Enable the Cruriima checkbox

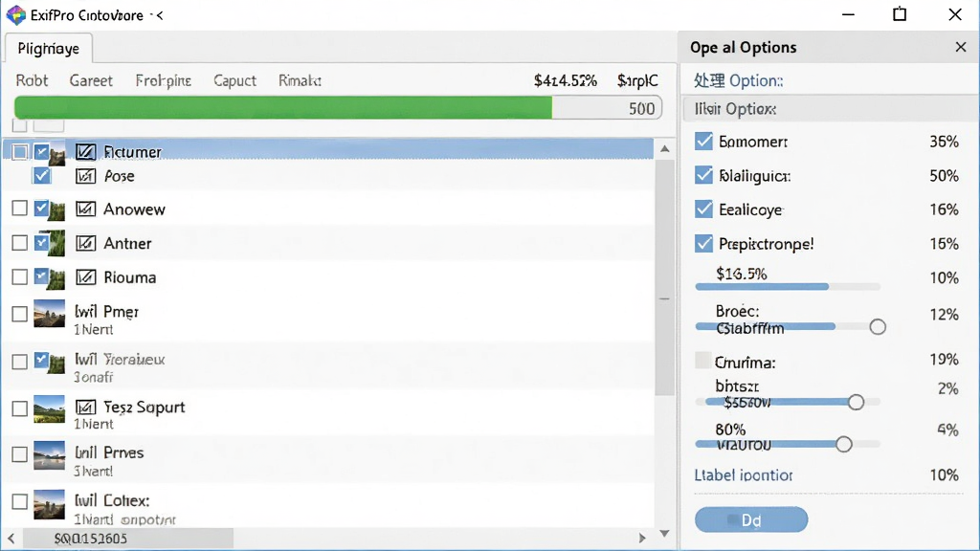click(x=703, y=361)
